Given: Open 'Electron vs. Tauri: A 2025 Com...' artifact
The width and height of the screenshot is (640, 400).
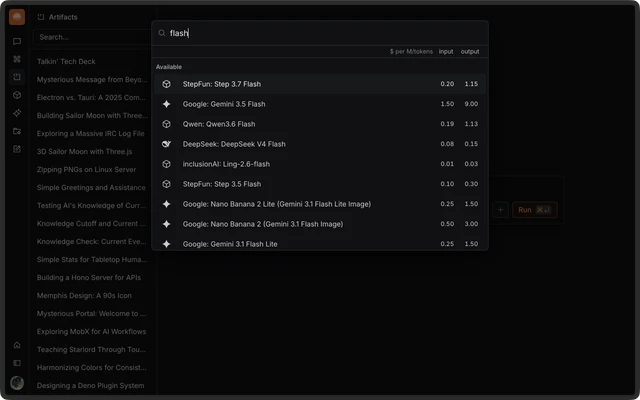Looking at the screenshot, I should click(x=92, y=98).
